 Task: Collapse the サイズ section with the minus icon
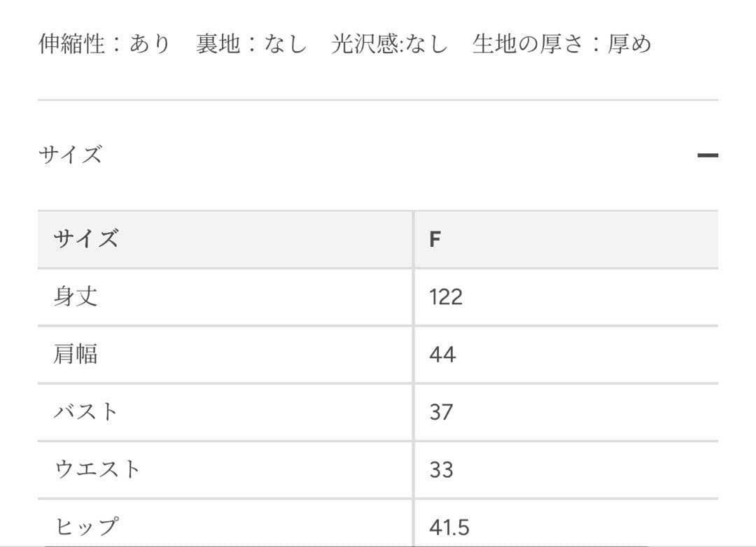coord(707,155)
